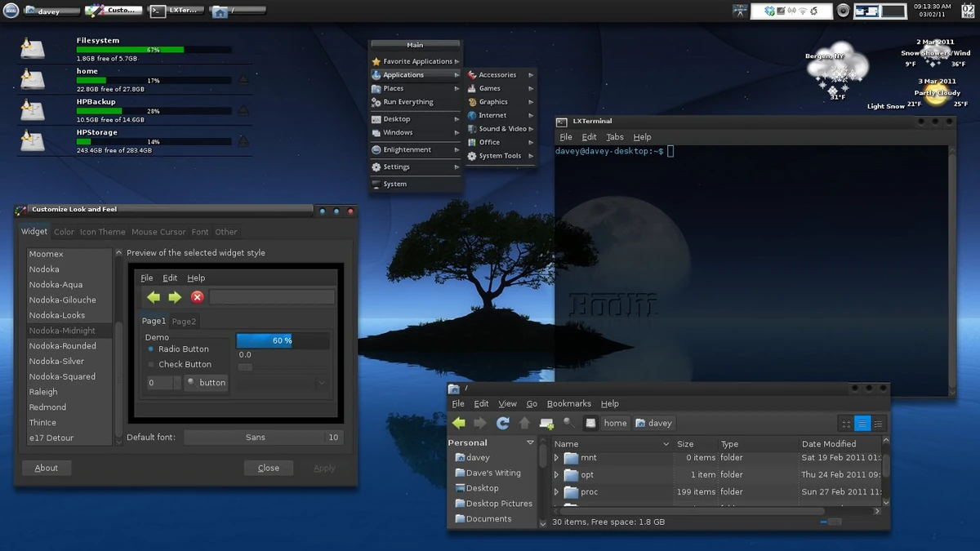This screenshot has width=980, height=551.
Task: Switch file manager to icon view
Action: coord(846,424)
